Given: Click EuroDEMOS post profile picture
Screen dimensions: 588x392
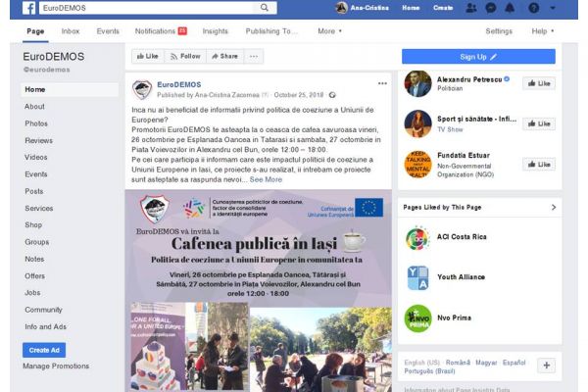Looking at the screenshot, I should click(x=142, y=90).
